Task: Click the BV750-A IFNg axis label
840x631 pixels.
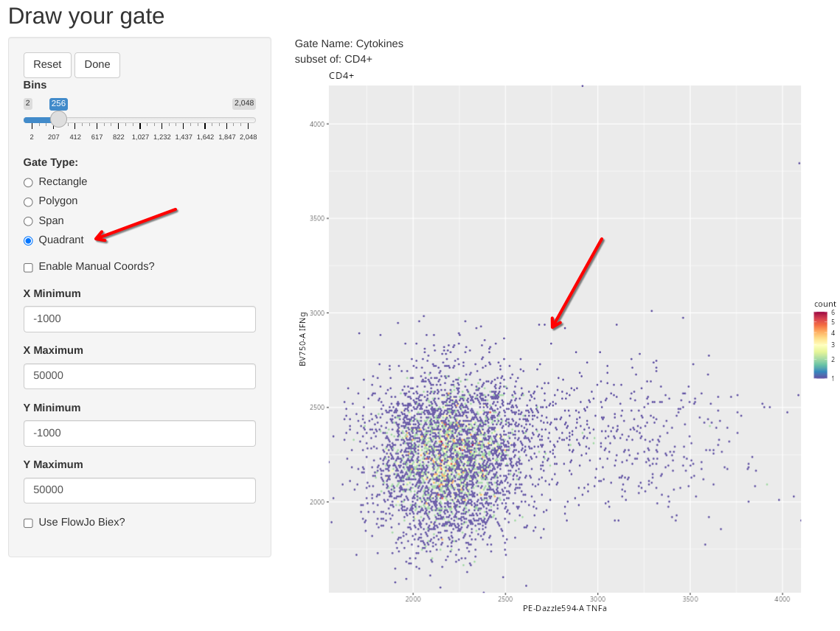Action: point(302,339)
